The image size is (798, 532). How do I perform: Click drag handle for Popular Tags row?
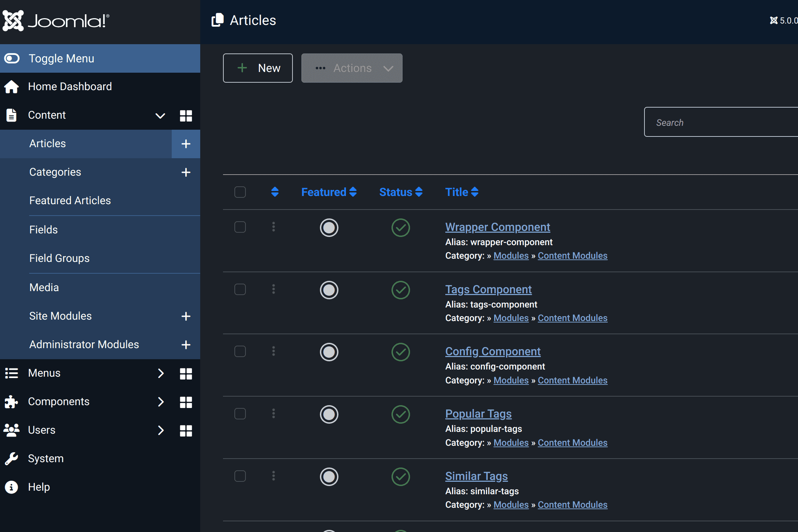click(274, 414)
